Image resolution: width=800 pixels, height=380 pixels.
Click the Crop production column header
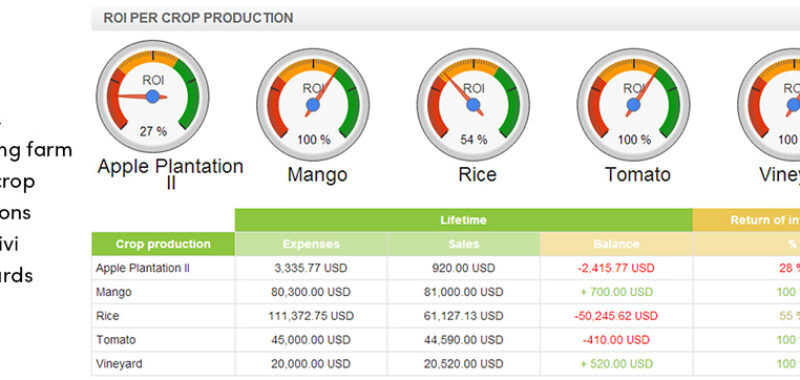(163, 244)
